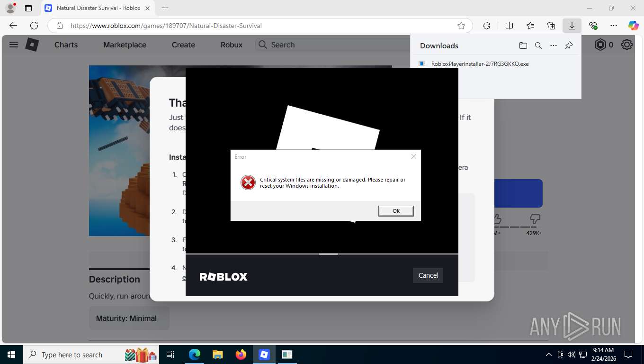Open a new browser tab
Viewport: 644px width, 364px height.
(x=165, y=8)
